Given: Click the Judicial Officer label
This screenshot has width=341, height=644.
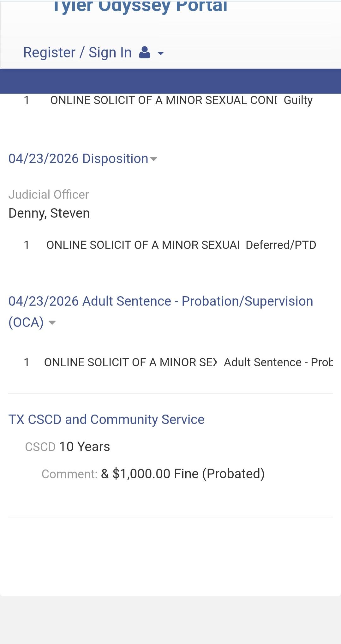Looking at the screenshot, I should pyautogui.click(x=49, y=195).
